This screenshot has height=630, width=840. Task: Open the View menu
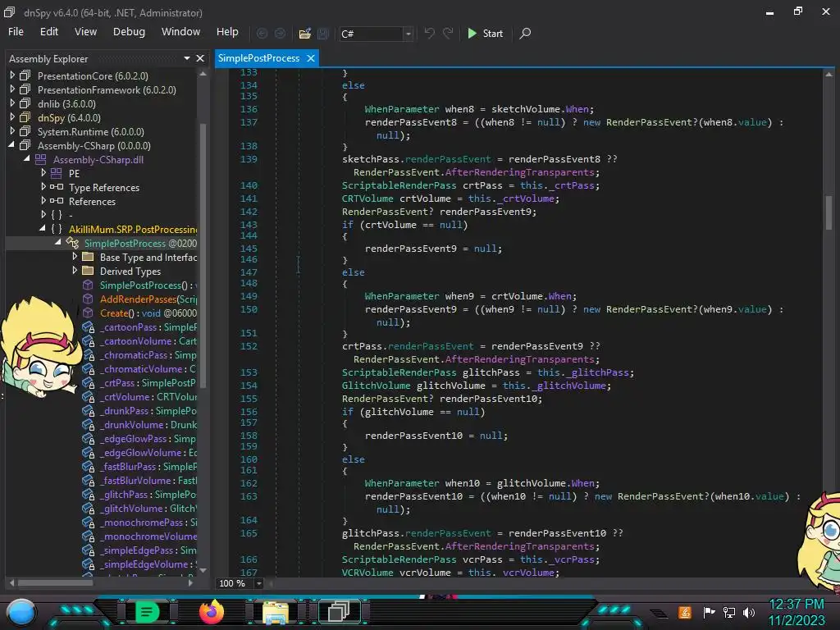click(x=85, y=32)
